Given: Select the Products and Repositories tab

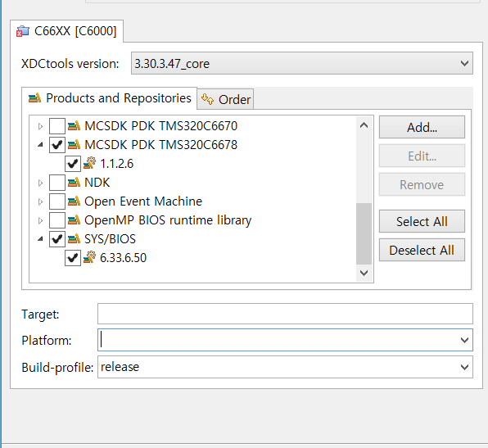Looking at the screenshot, I should tap(110, 98).
